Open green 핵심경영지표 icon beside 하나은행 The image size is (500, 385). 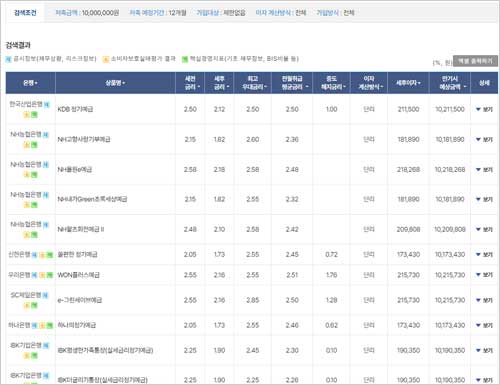pos(50,326)
